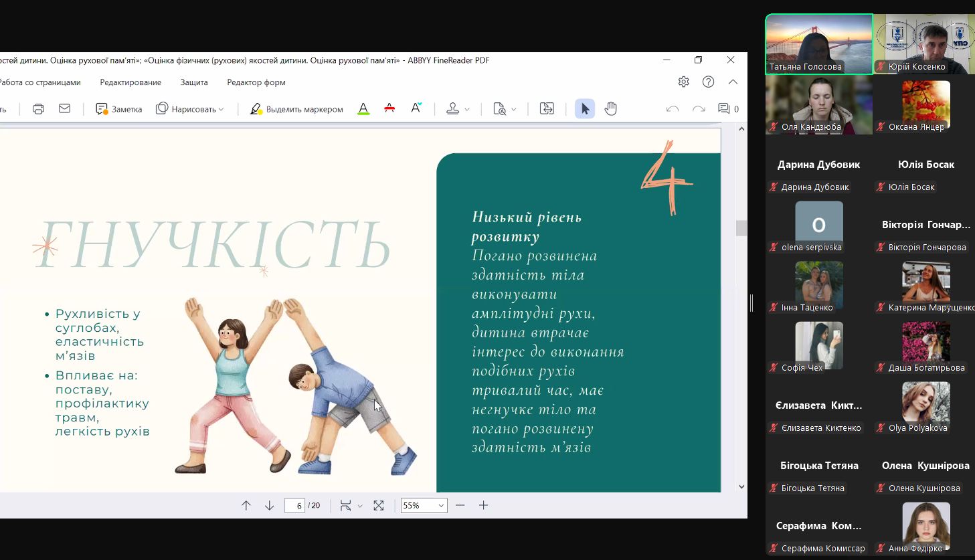
Task: Click Выделить маркером button
Action: pos(296,109)
